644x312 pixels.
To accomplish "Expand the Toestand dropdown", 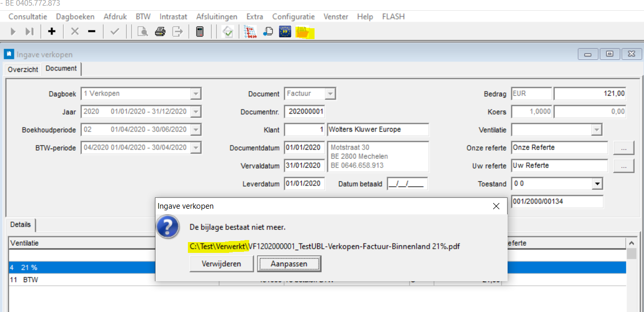I will point(597,184).
